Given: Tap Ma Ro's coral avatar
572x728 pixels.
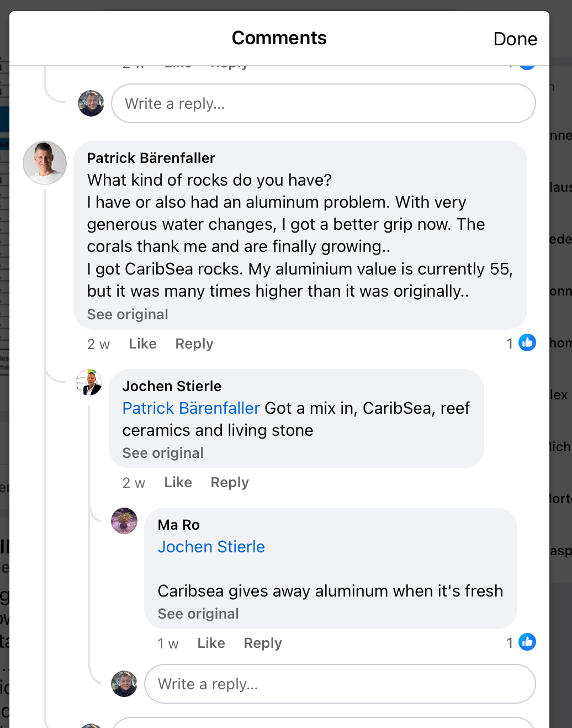Looking at the screenshot, I should 124,521.
